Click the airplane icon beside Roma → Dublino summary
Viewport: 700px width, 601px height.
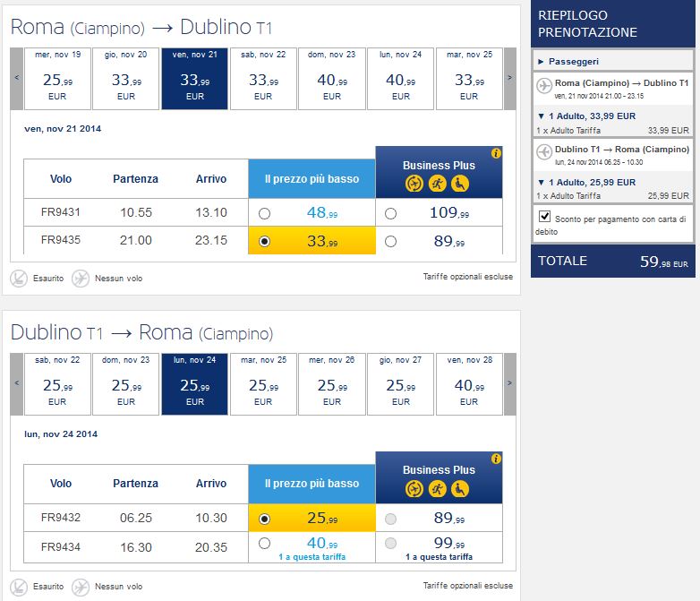point(543,87)
